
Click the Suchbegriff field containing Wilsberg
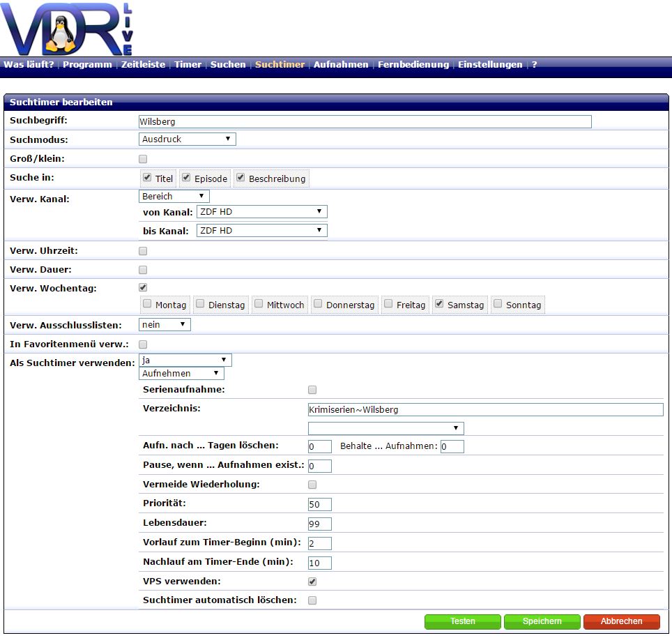[365, 121]
